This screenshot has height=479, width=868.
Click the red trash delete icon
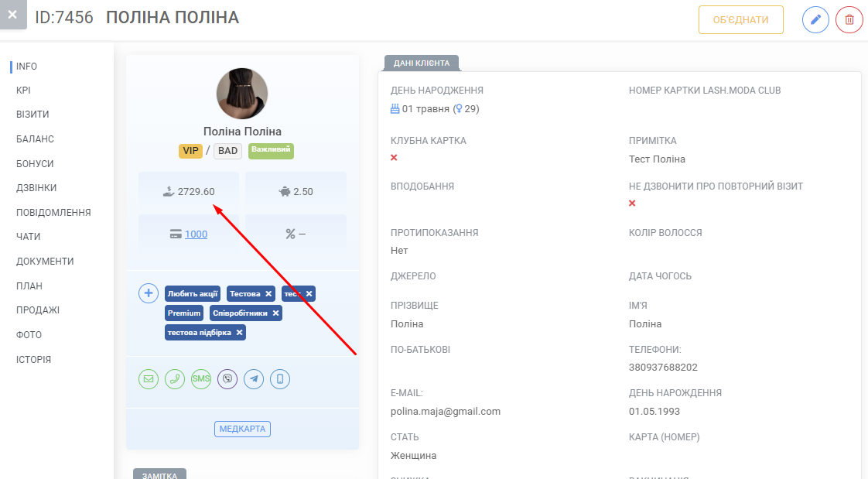point(849,20)
